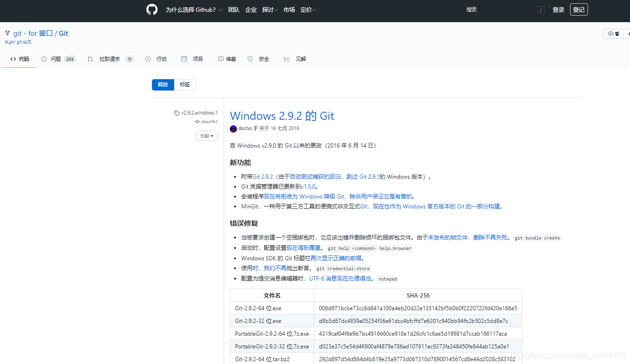630x364 pixels.
Task: Click the tag icon next to v2.9.2.windows.1
Action: pyautogui.click(x=177, y=113)
